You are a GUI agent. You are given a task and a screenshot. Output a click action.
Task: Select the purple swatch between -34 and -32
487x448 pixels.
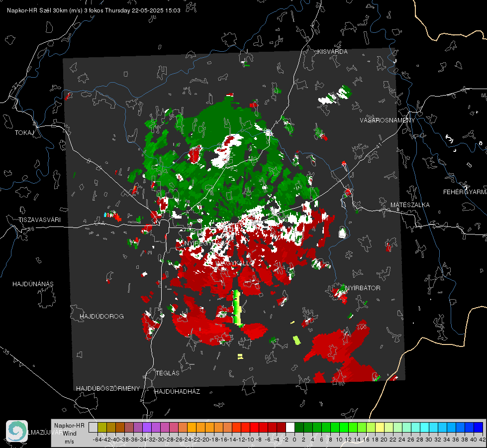(147, 428)
